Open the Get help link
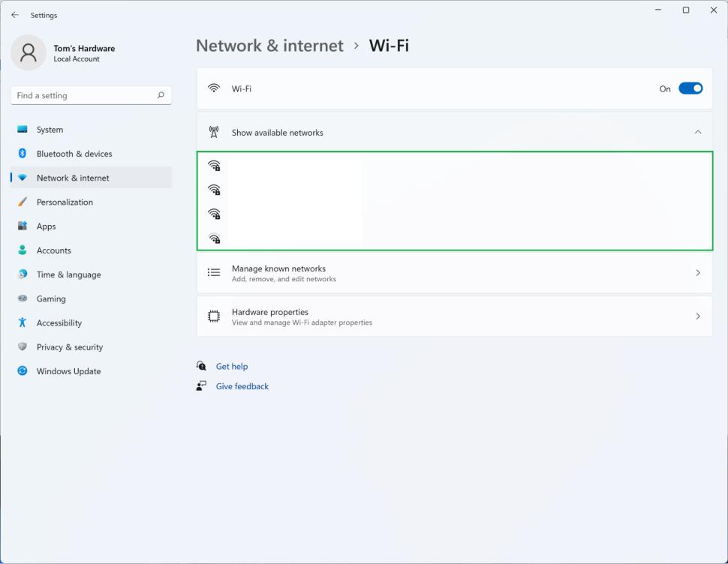This screenshot has width=728, height=564. 231,366
